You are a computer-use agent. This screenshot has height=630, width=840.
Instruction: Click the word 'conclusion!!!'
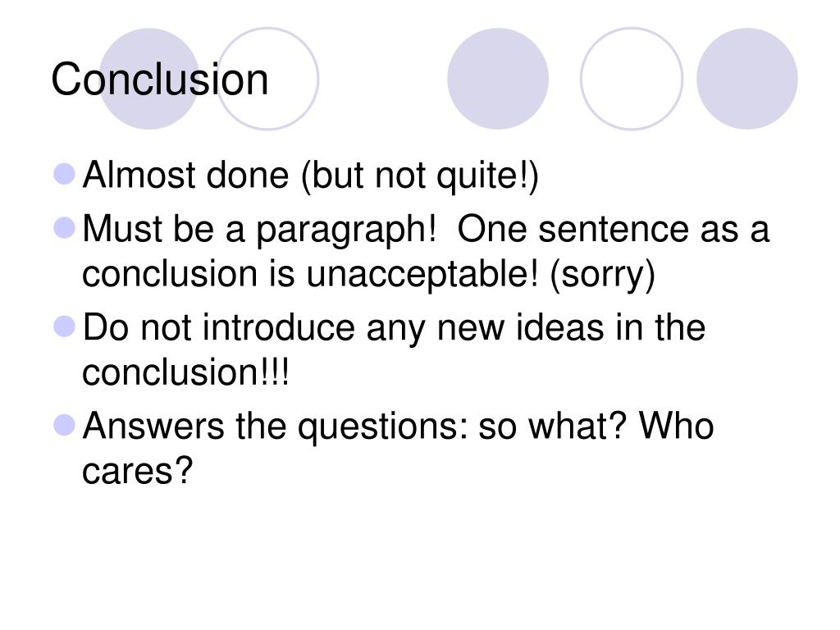tap(186, 372)
